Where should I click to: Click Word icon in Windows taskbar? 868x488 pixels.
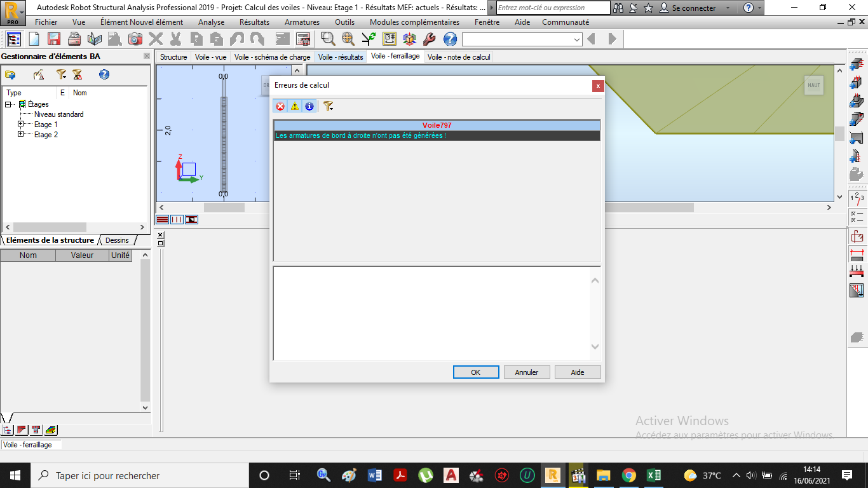(x=374, y=475)
